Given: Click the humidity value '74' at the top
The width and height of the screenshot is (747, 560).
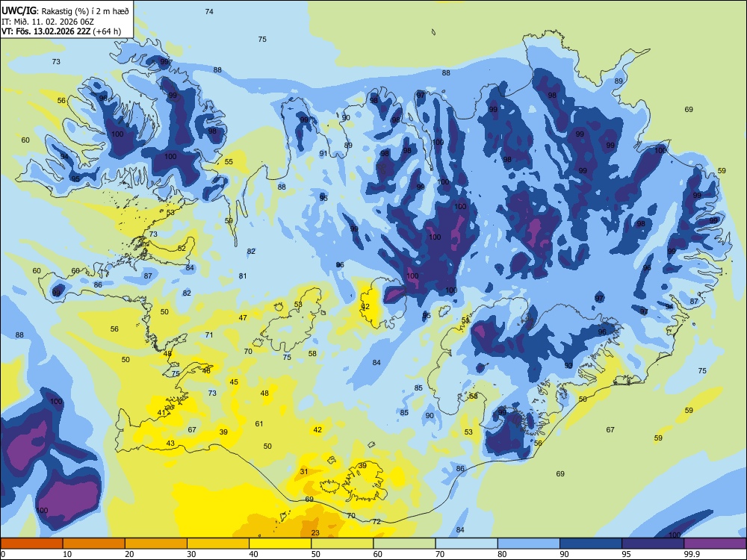Looking at the screenshot, I should tap(209, 11).
